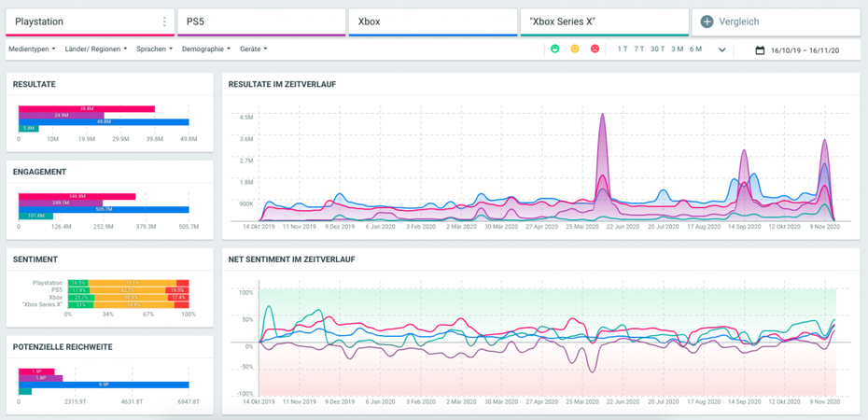Click 25 Mai 2020 on Resultate chart axis
Viewport: 868px width, 420px height.
tap(583, 226)
